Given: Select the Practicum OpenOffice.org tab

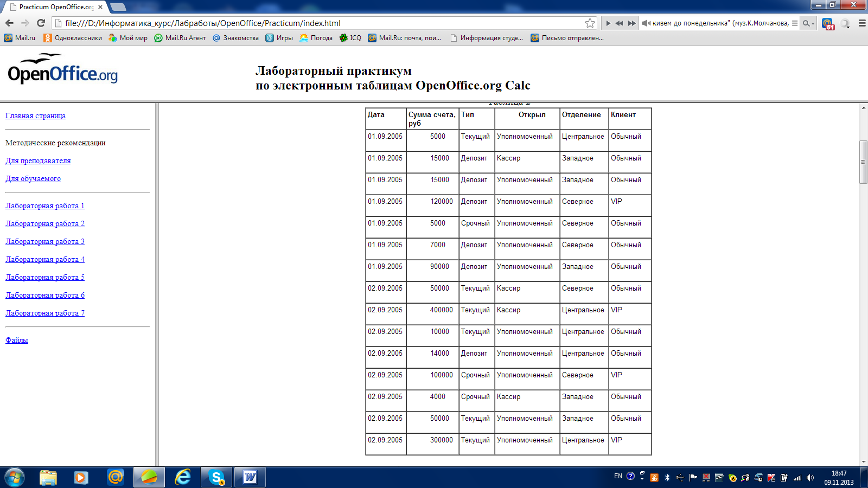Looking at the screenshot, I should coord(54,7).
